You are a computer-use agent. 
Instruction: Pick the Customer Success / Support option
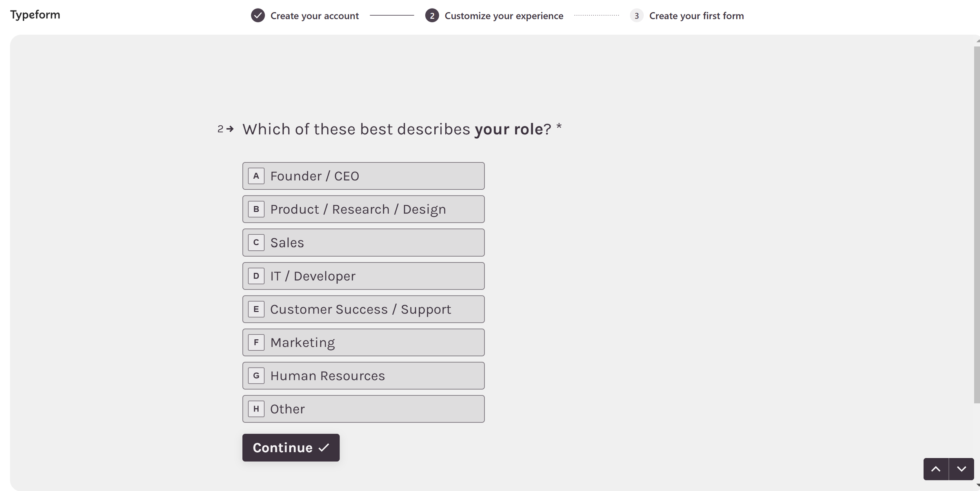(363, 309)
